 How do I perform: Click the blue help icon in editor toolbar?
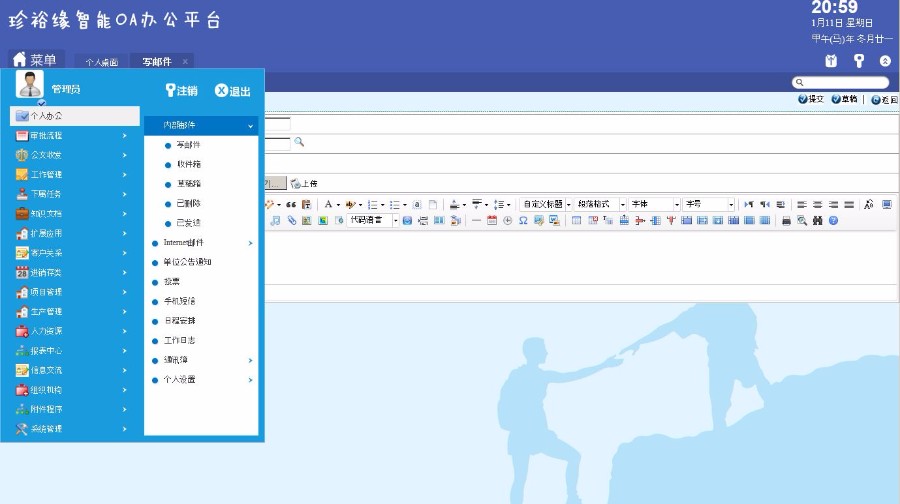tap(833, 220)
